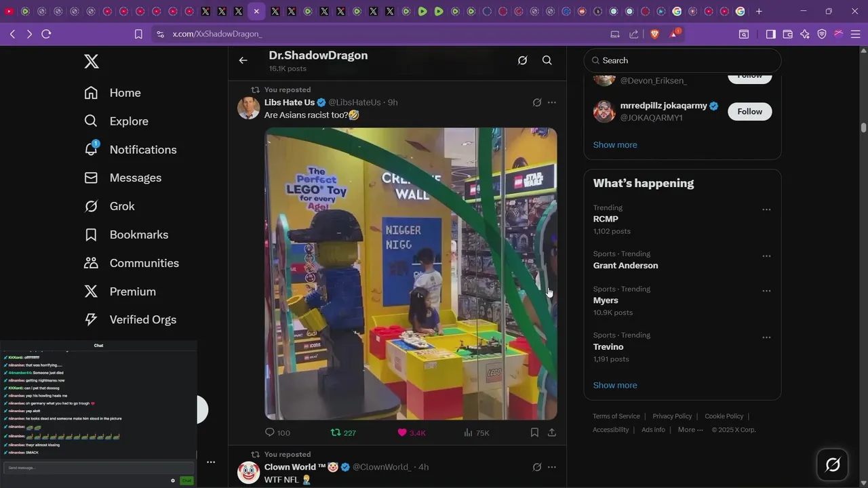Click Show more under who to follow

click(x=615, y=144)
